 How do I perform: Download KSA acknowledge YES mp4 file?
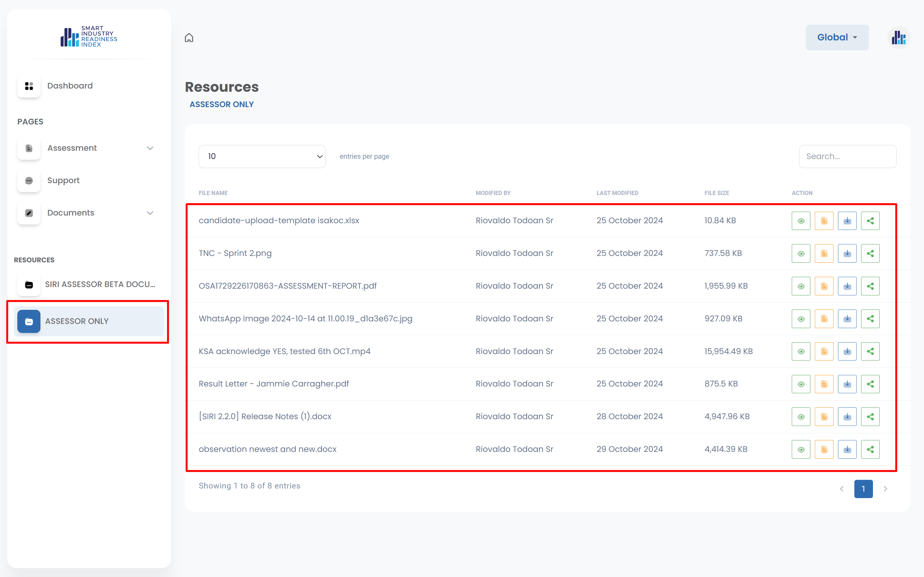(847, 352)
